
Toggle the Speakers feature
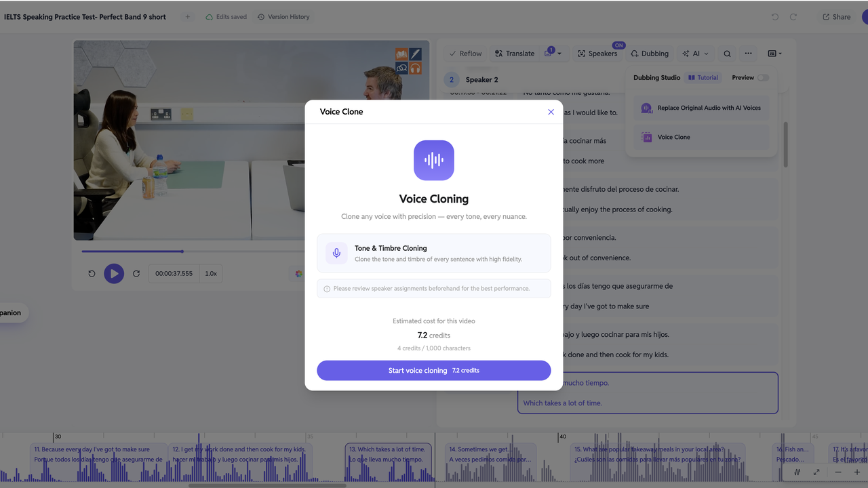(597, 54)
